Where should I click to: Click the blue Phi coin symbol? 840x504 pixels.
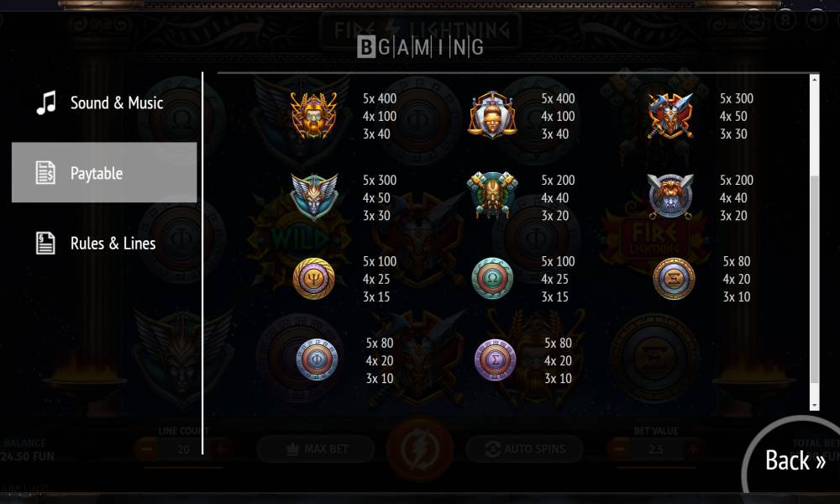pyautogui.click(x=318, y=360)
